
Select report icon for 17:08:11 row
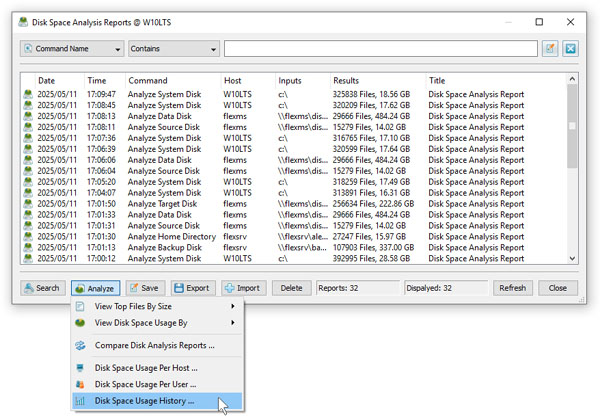28,127
